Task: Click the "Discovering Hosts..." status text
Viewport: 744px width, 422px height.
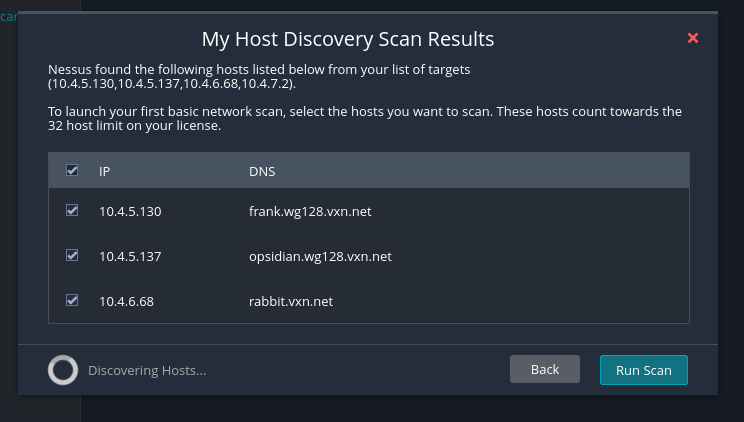Action: coord(147,370)
